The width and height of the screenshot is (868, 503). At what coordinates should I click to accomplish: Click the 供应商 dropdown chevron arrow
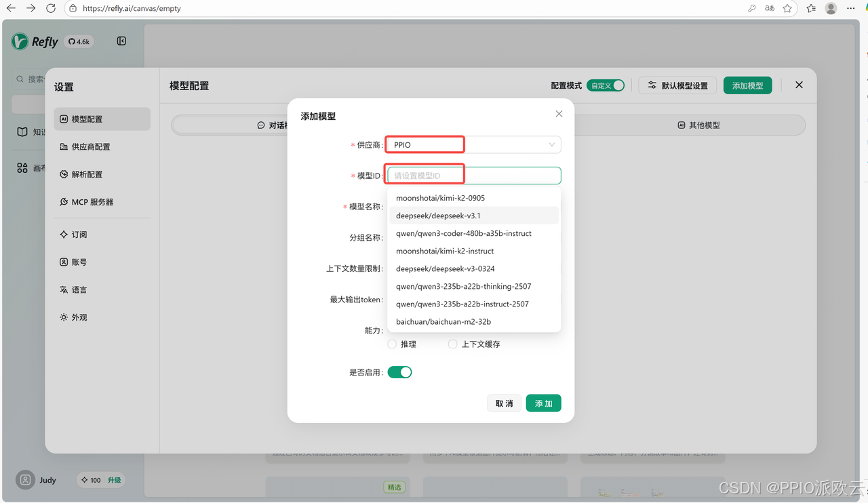551,144
